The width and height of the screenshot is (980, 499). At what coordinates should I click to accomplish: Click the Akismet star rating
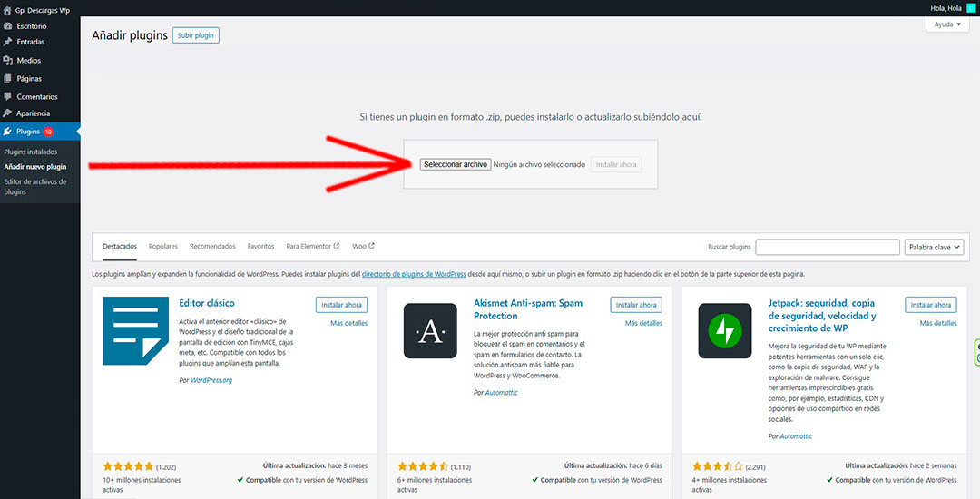click(423, 466)
